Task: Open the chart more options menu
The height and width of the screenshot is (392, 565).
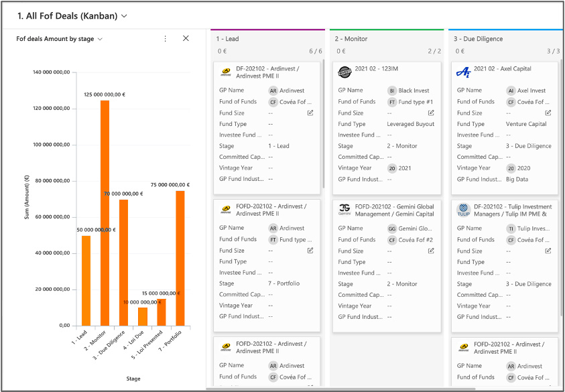Action: tap(165, 39)
